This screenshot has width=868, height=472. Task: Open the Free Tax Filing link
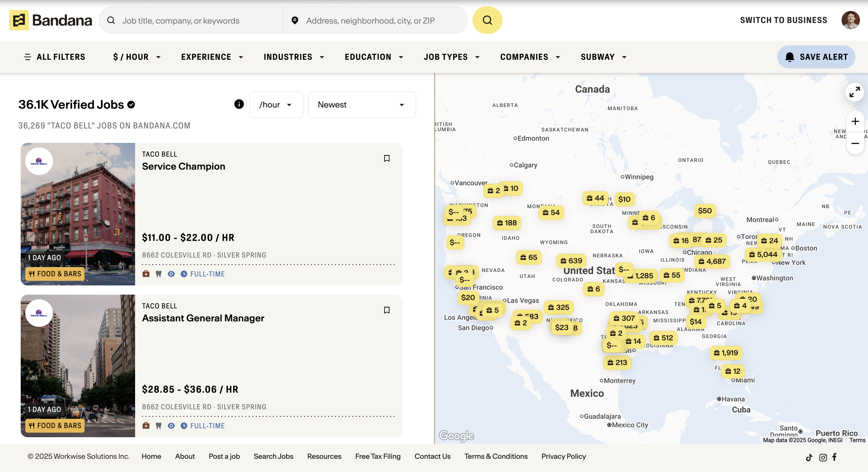click(378, 456)
